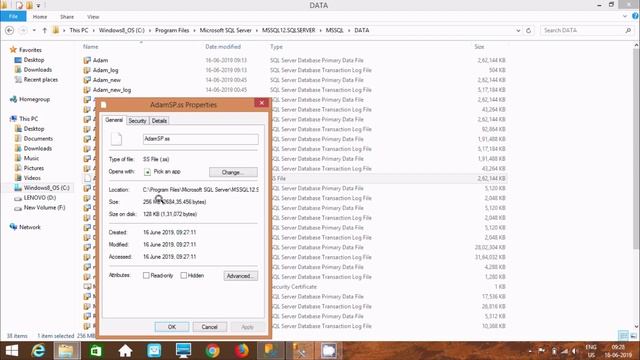Open Explorer help question mark icon
This screenshot has width=640, height=360.
click(635, 16)
